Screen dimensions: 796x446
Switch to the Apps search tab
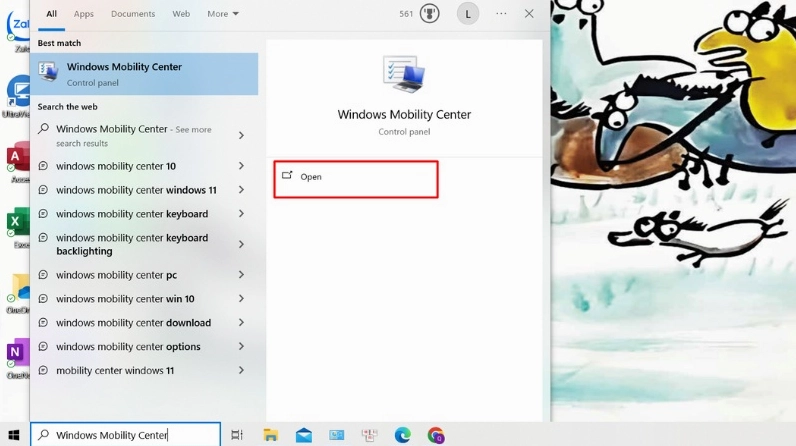84,14
